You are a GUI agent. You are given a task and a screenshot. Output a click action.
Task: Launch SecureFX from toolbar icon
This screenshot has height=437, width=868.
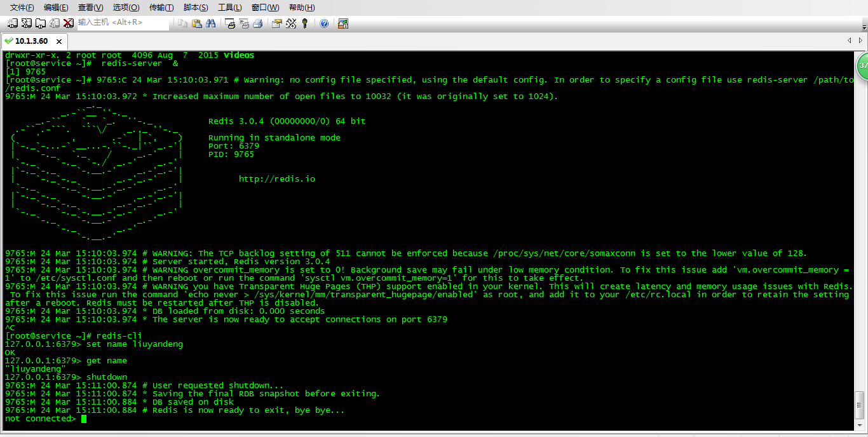tap(343, 24)
